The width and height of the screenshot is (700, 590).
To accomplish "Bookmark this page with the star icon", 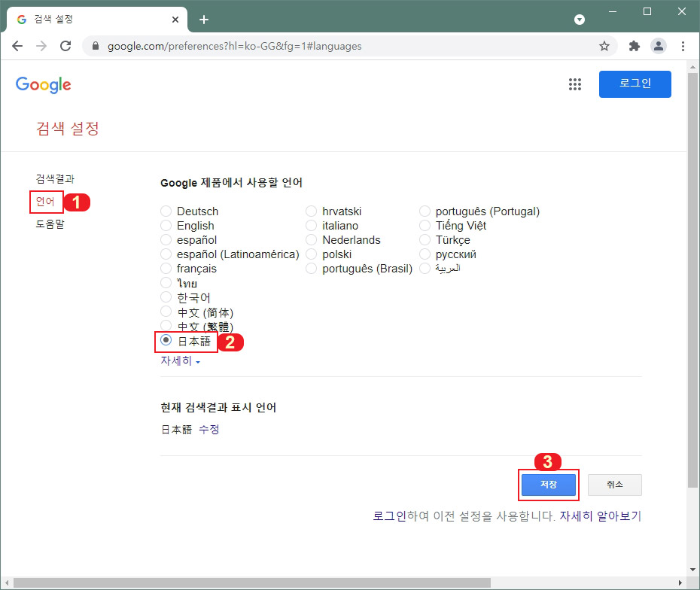I will pyautogui.click(x=604, y=46).
